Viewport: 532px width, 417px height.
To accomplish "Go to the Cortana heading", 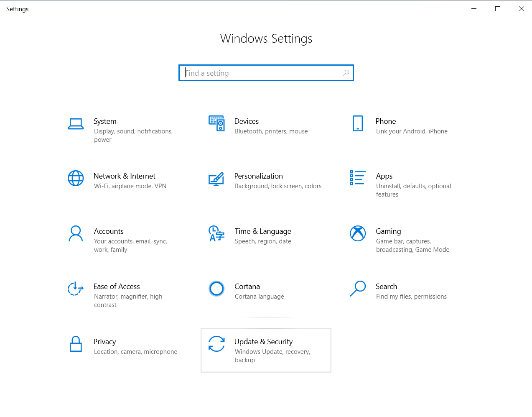I will point(247,287).
